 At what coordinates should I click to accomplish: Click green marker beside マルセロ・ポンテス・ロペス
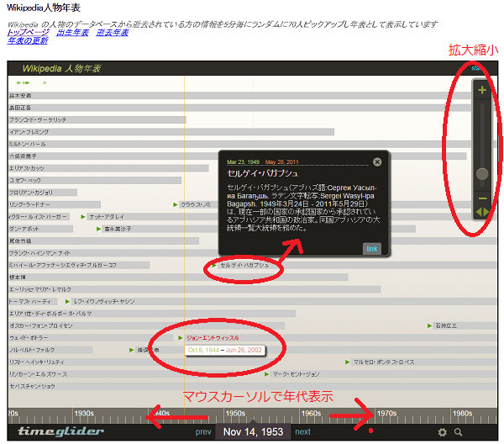click(x=347, y=362)
